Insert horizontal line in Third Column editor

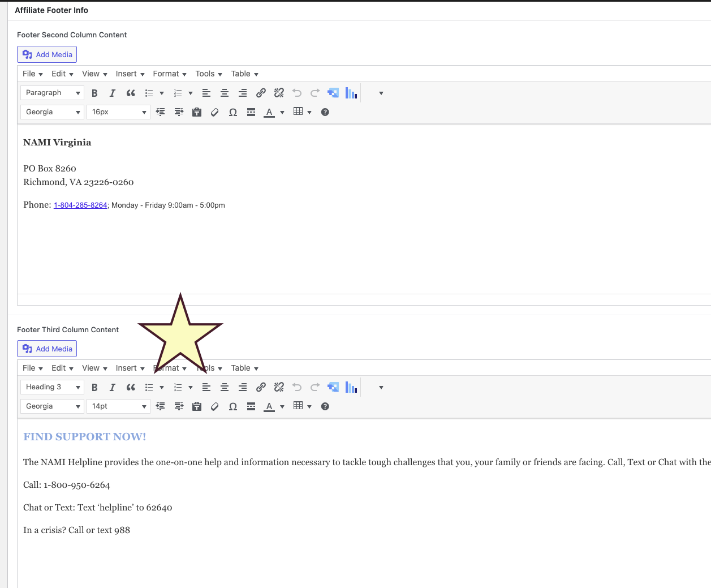click(251, 406)
